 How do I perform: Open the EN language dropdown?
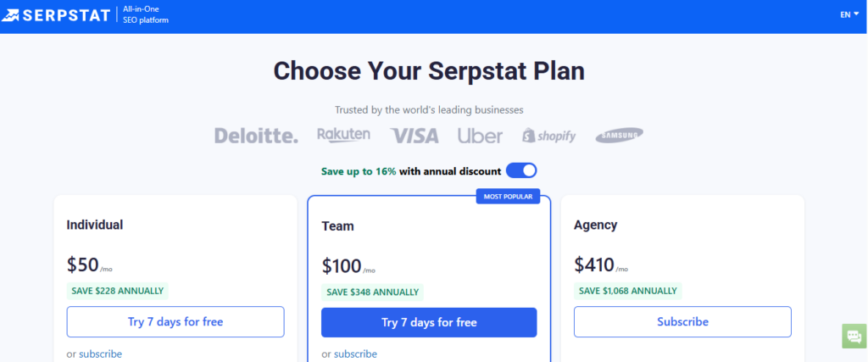tap(849, 14)
